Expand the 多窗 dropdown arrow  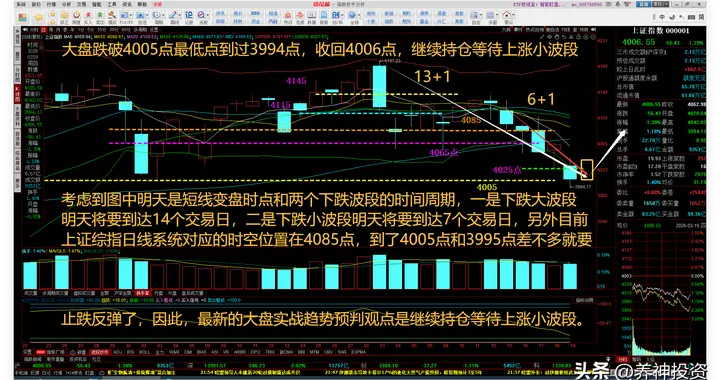tap(497, 15)
